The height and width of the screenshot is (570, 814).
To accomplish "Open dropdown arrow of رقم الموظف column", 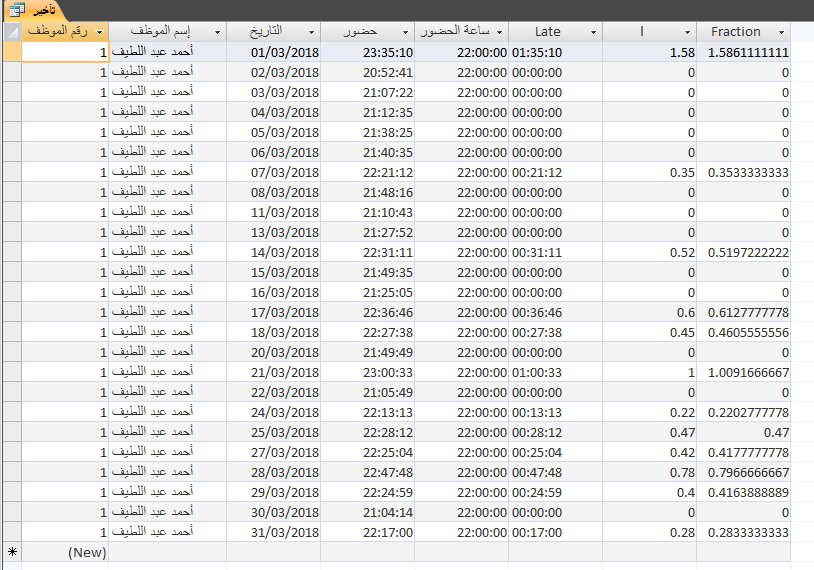I will click(x=100, y=32).
